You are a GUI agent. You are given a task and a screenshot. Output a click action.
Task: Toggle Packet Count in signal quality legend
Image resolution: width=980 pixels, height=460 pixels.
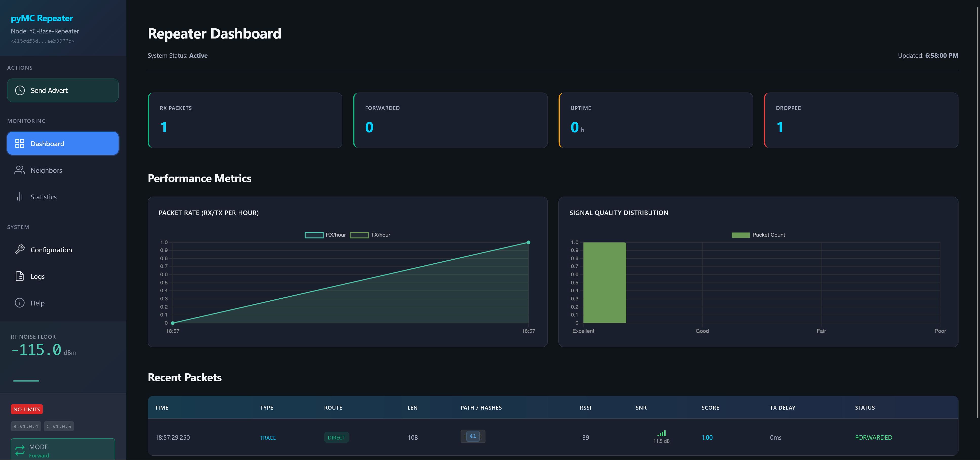[758, 235]
